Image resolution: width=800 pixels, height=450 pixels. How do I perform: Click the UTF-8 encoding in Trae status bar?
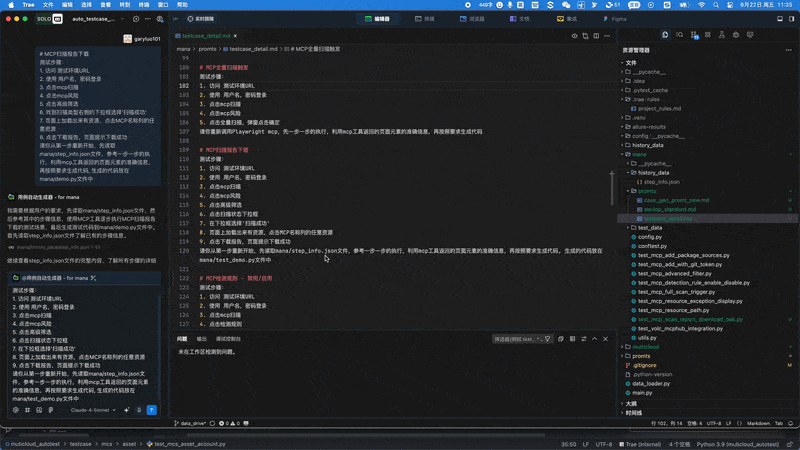714,423
